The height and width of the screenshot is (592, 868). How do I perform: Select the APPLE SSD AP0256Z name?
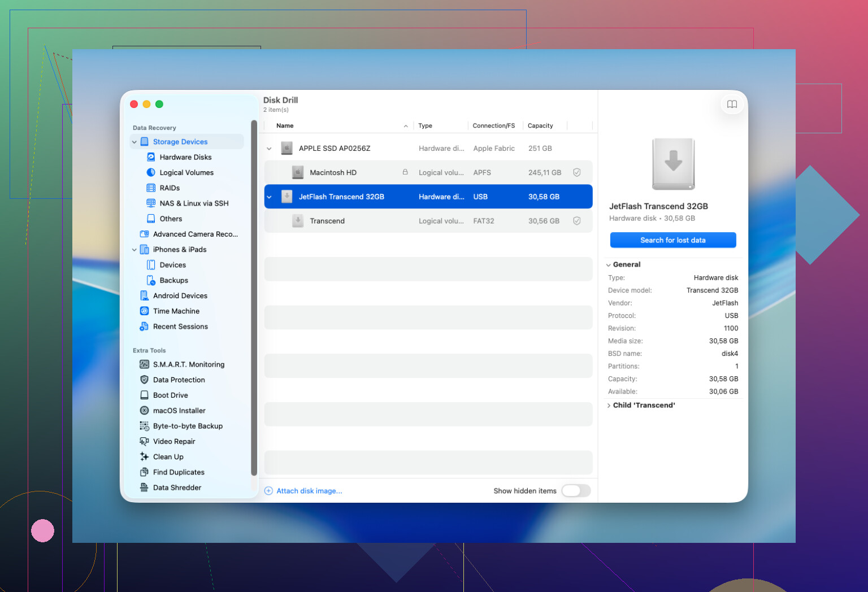point(335,149)
